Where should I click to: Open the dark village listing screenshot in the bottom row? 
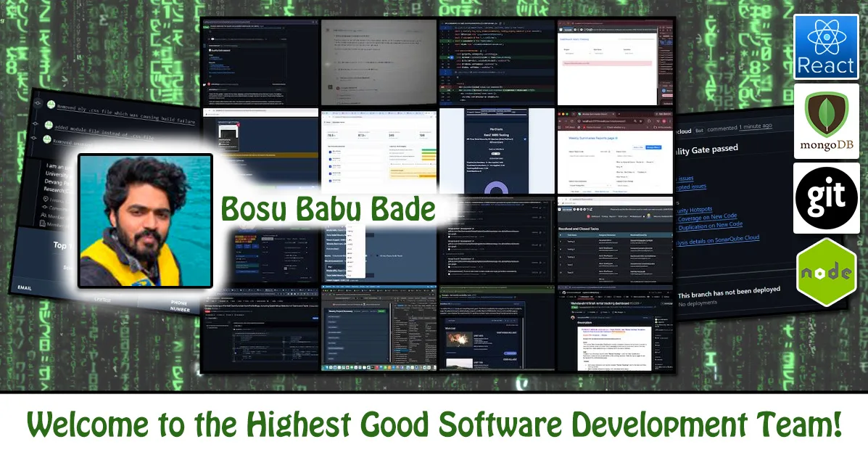[497, 329]
